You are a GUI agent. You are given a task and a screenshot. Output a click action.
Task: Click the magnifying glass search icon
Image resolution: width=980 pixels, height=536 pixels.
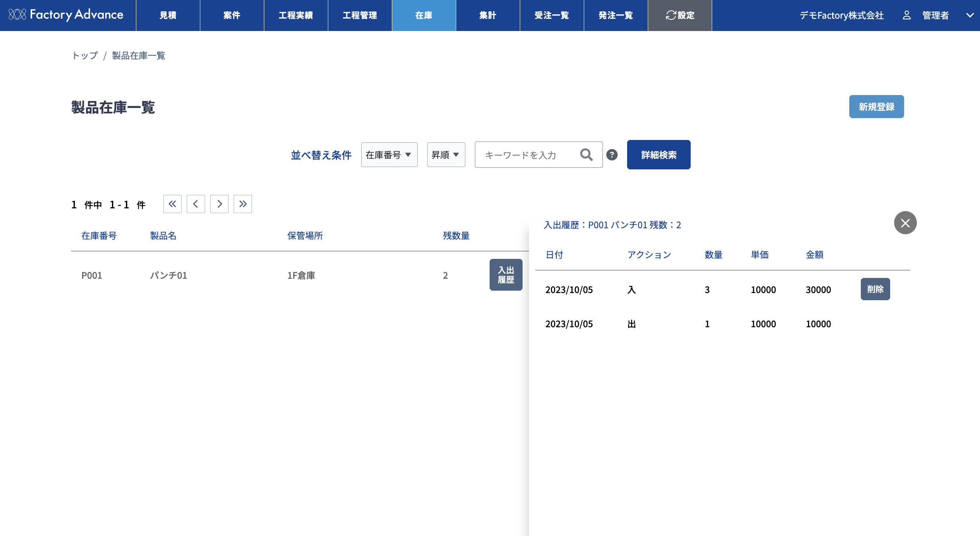[x=586, y=155]
